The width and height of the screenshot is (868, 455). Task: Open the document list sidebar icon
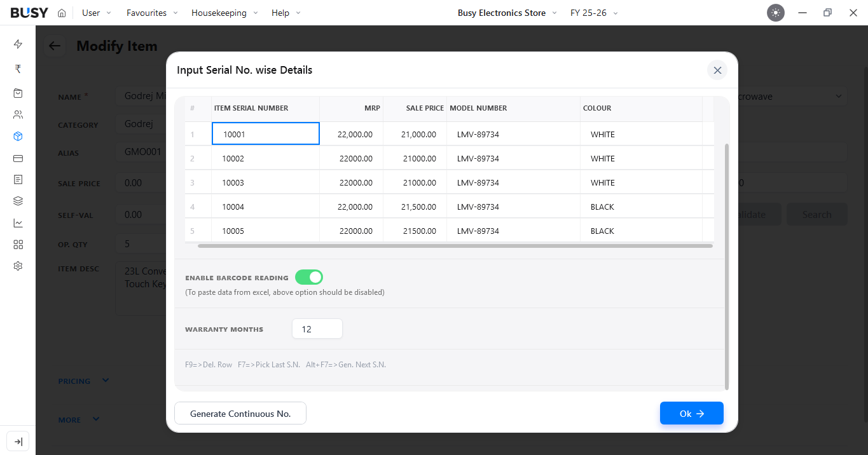coord(18,180)
